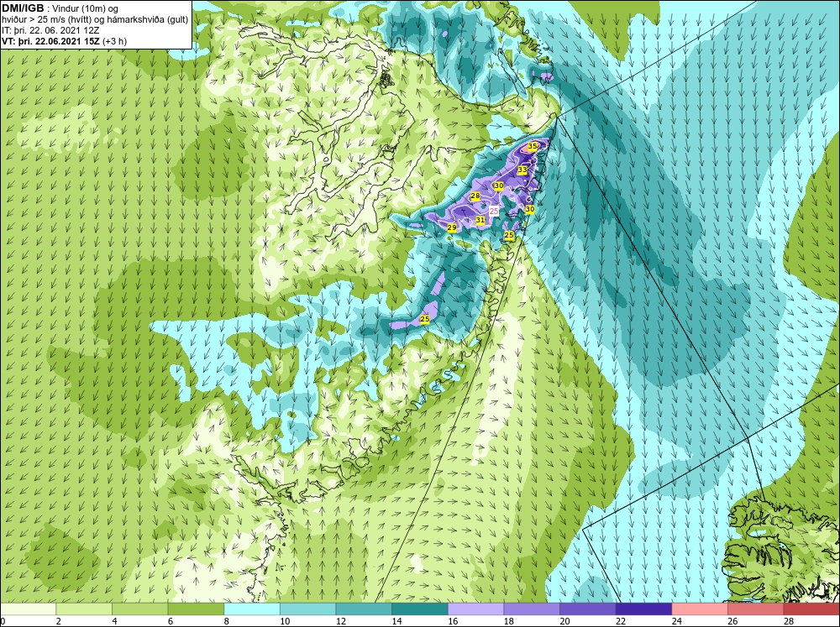Click the yellow 28 gust label
Screen dimensions: 840x627
pos(475,196)
